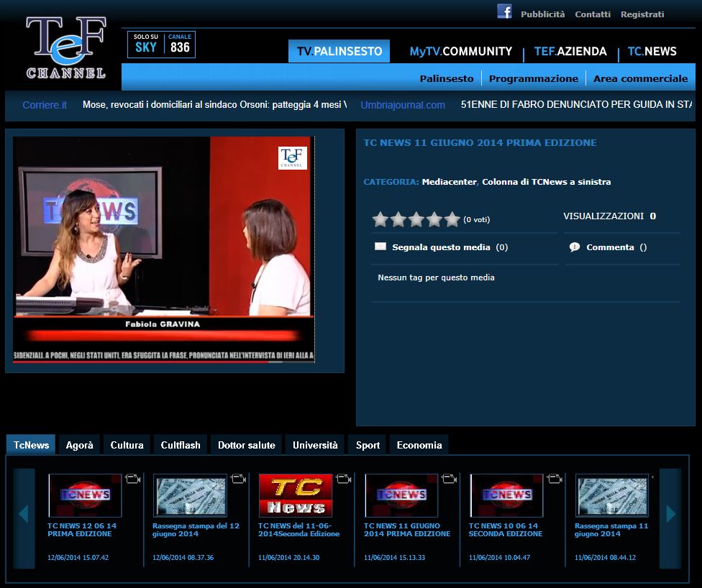
Task: Switch to the Economia tab
Action: pyautogui.click(x=419, y=445)
